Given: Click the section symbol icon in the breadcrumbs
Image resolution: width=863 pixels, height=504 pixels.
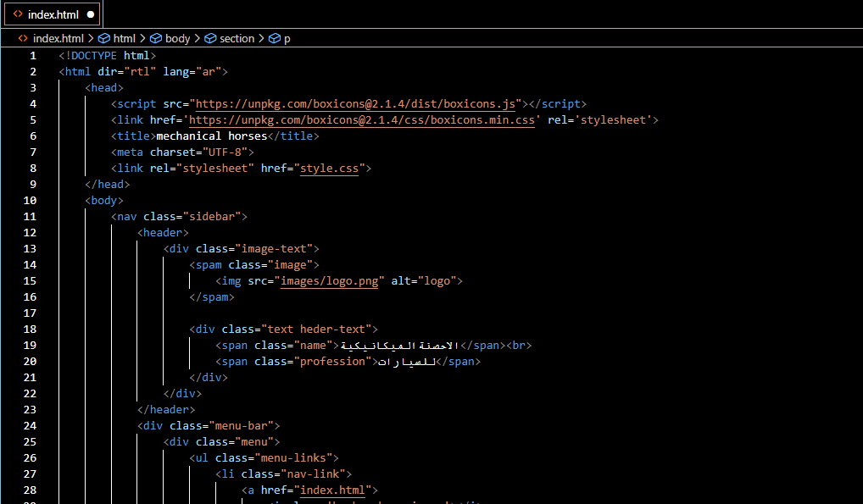Looking at the screenshot, I should 210,38.
